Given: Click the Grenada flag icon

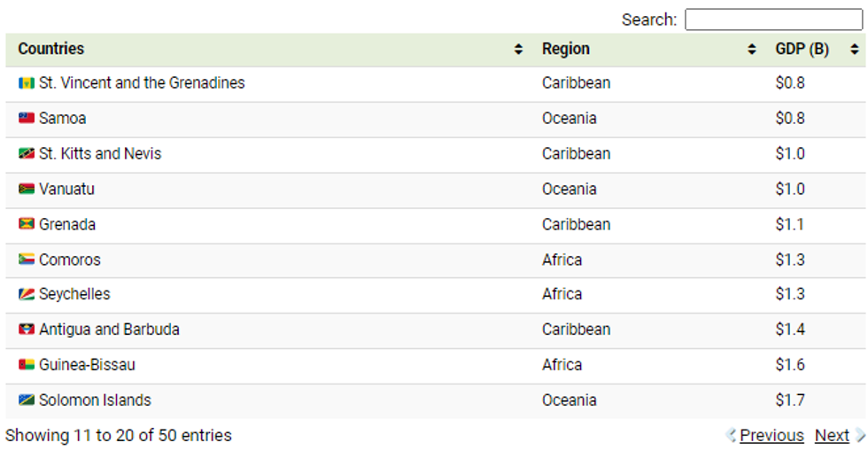Looking at the screenshot, I should click(x=27, y=225).
